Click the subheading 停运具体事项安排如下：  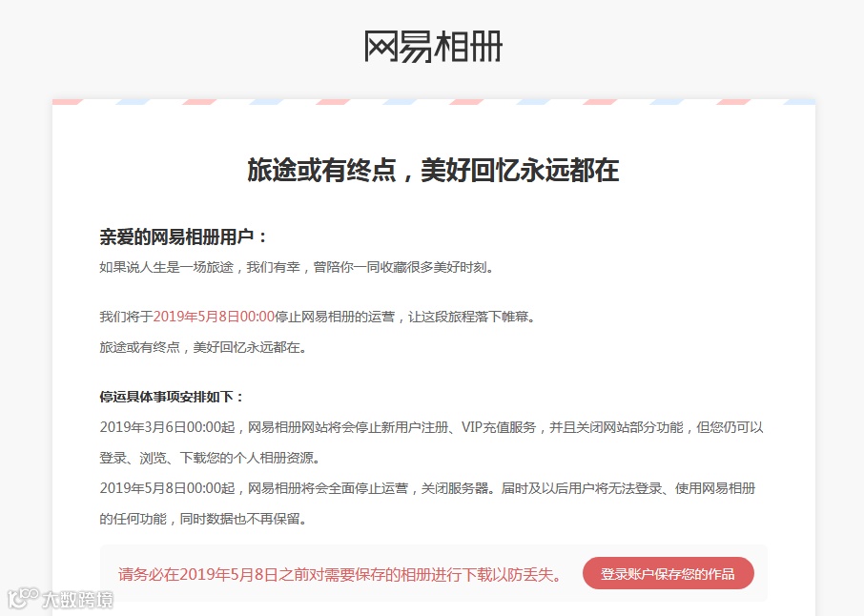click(x=172, y=397)
